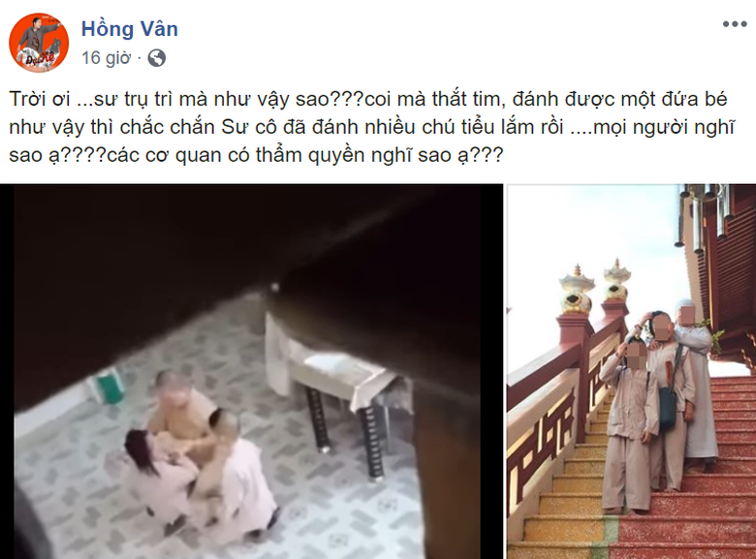Open the Hồng Vân profile name link
756x559 pixels.
(130, 29)
